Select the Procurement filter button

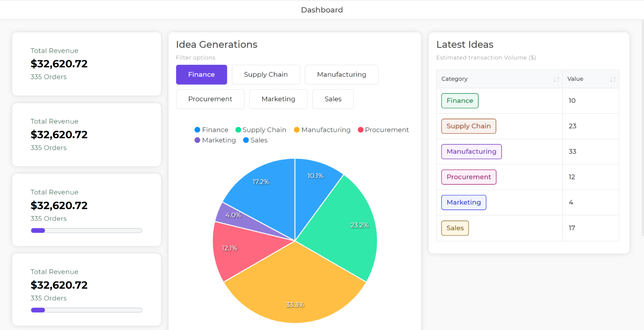point(210,99)
